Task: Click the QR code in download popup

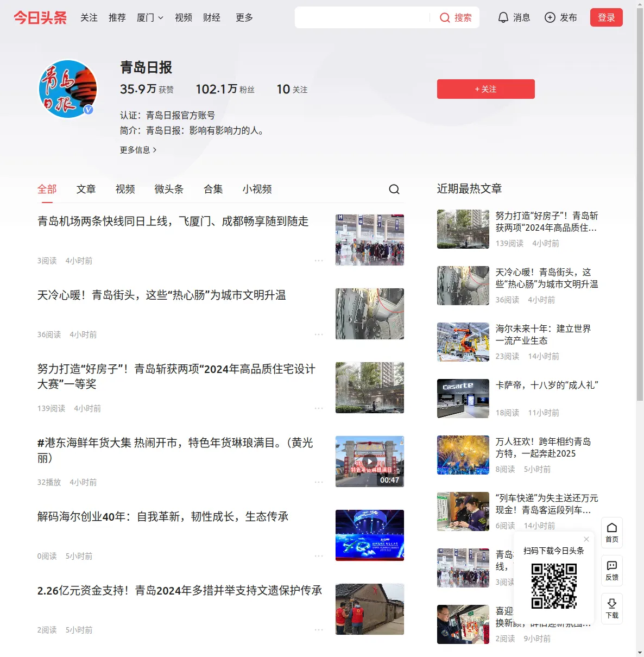Action: click(554, 586)
